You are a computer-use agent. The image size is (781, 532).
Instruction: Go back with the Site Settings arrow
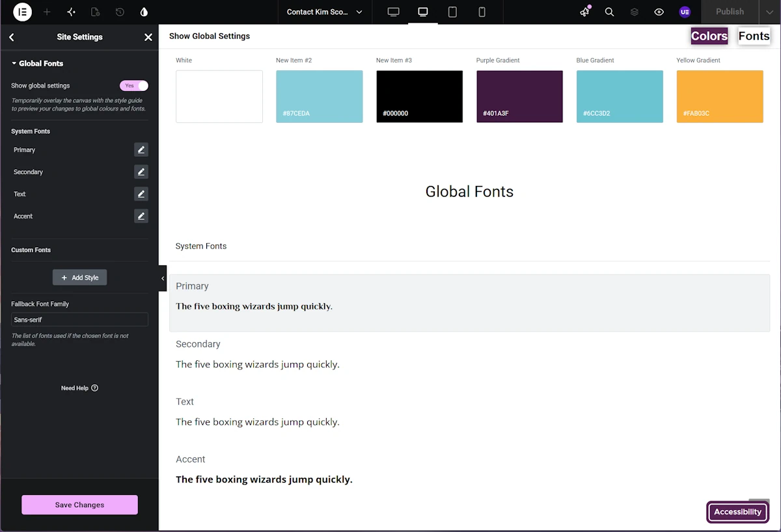(12, 37)
